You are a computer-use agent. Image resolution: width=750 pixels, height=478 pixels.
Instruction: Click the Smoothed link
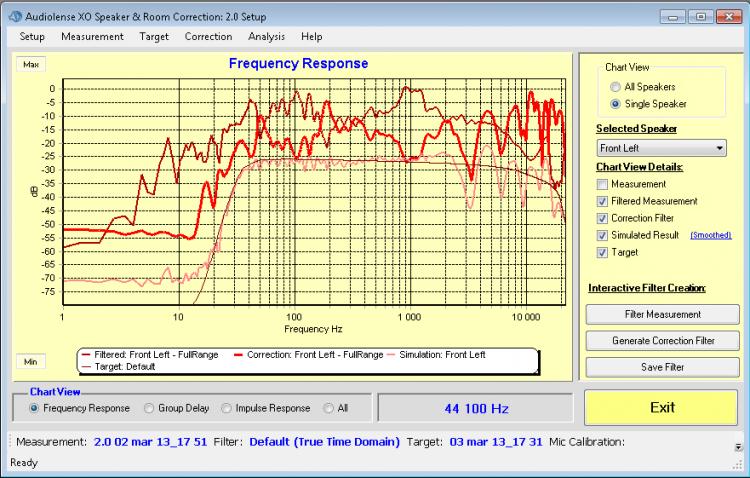[x=710, y=235]
